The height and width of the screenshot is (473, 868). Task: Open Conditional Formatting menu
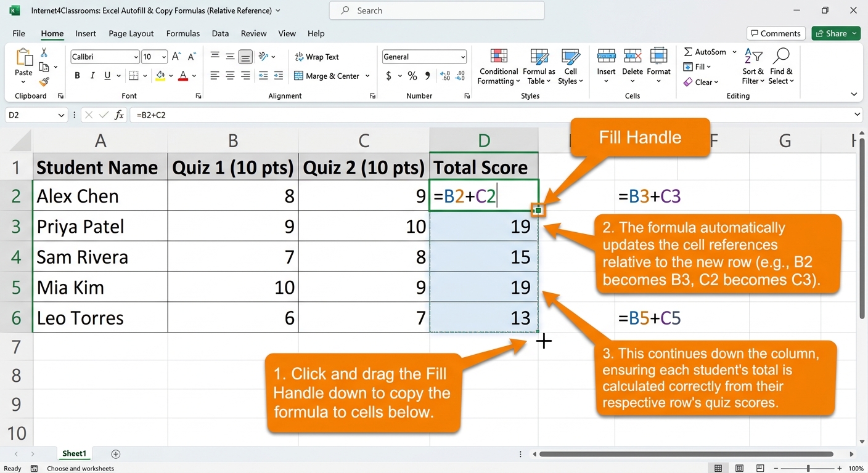pos(499,67)
